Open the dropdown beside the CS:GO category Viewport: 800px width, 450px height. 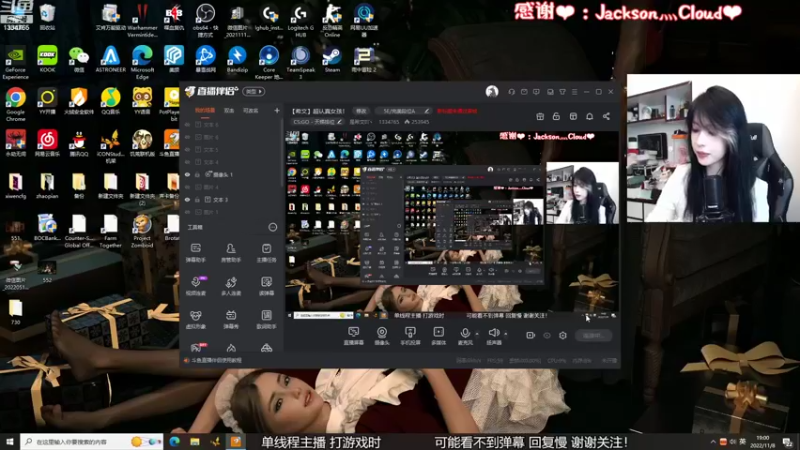(x=360, y=122)
